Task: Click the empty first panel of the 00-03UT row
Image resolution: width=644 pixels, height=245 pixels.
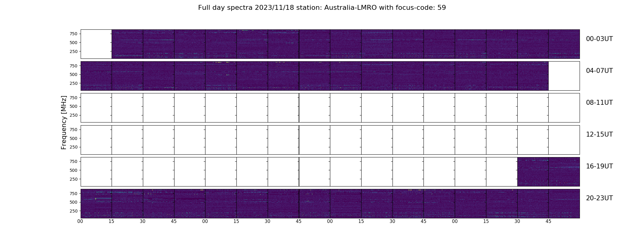Action: coord(96,44)
